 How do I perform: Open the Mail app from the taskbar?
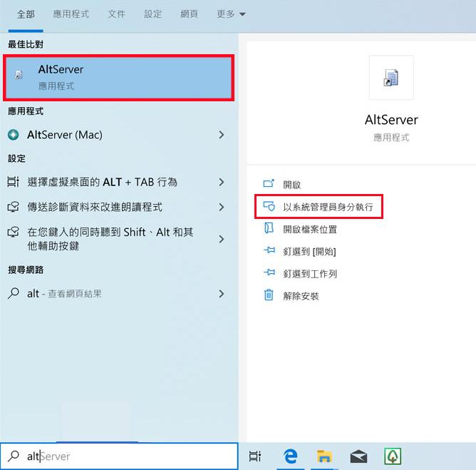(358, 456)
